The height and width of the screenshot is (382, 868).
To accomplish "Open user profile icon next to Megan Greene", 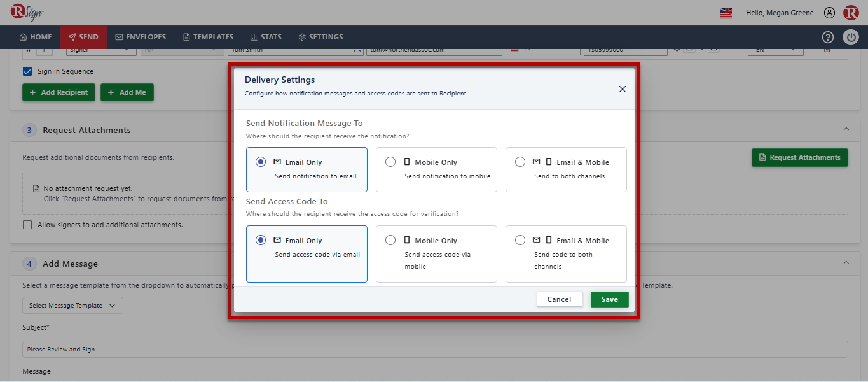I will point(829,13).
